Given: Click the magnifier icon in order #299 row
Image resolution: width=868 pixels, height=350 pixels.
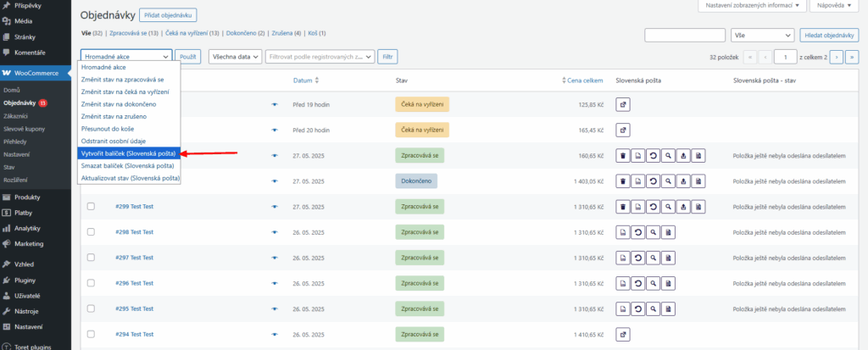Looking at the screenshot, I should [x=668, y=207].
